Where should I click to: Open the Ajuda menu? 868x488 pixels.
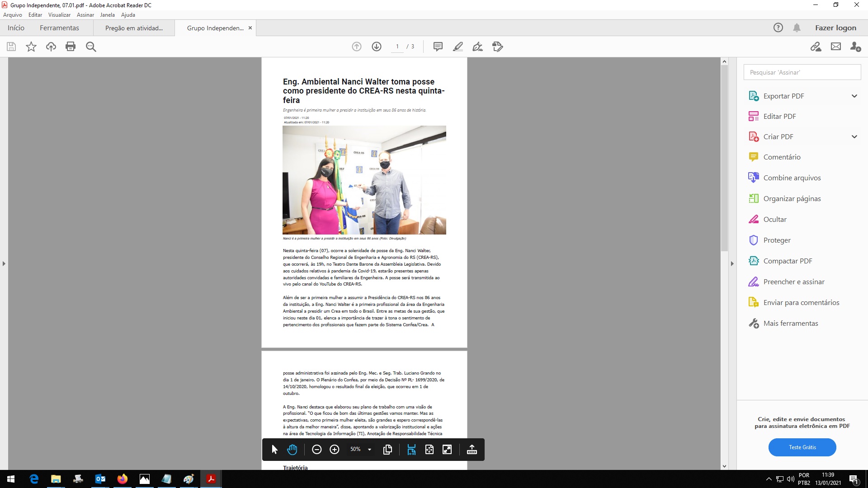[128, 15]
